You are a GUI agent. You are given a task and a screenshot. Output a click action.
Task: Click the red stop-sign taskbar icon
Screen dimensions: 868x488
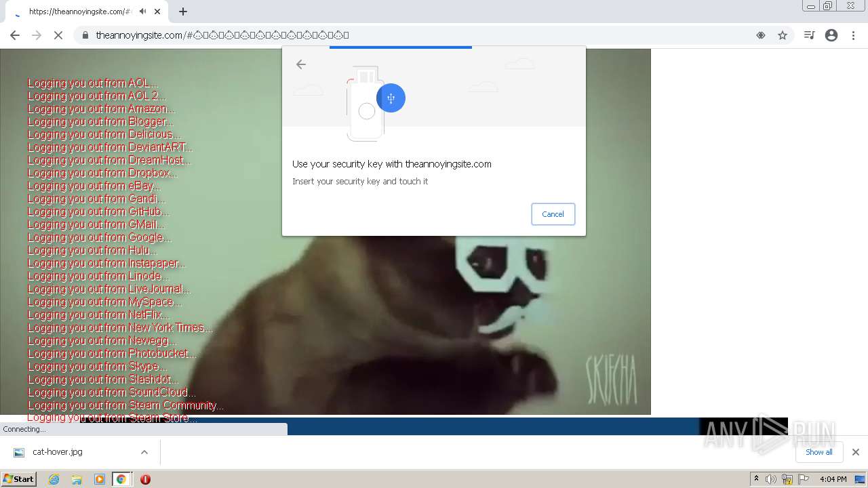coord(145,479)
